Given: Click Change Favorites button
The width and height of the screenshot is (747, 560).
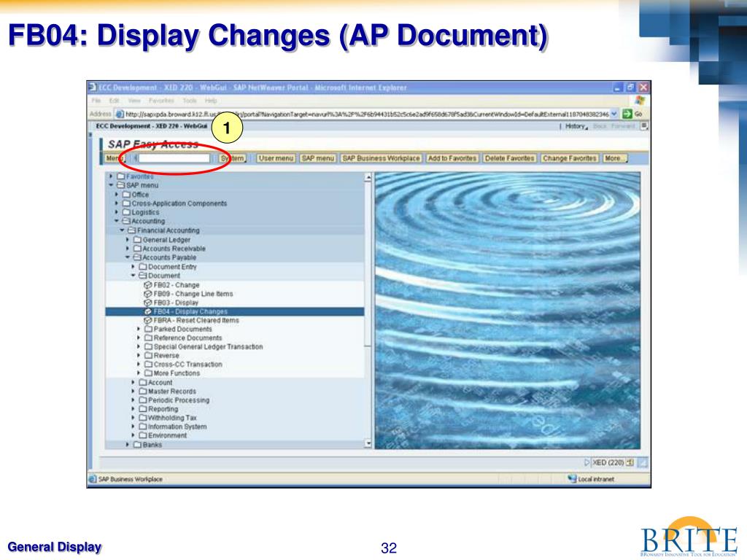Looking at the screenshot, I should [569, 158].
